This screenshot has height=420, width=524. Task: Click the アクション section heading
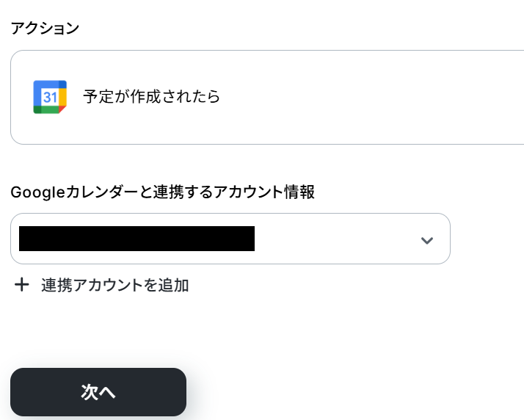coord(44,28)
